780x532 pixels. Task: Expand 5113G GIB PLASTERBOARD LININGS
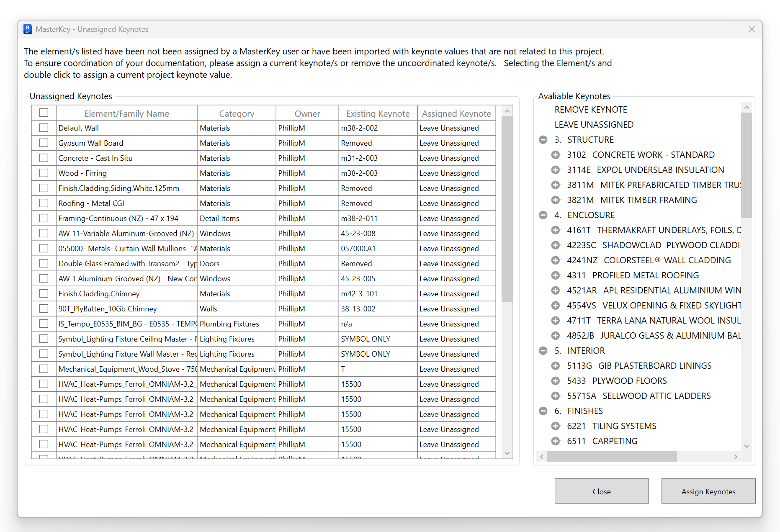(x=556, y=365)
